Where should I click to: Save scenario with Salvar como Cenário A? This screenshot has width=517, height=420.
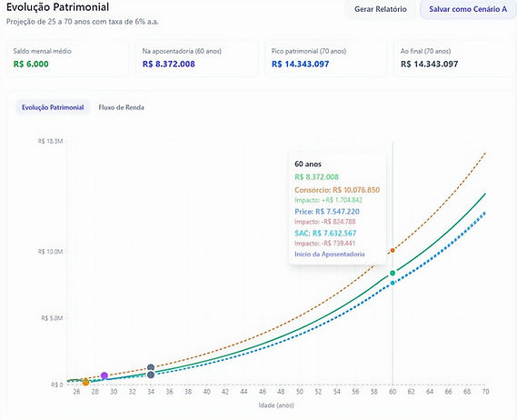(x=468, y=9)
